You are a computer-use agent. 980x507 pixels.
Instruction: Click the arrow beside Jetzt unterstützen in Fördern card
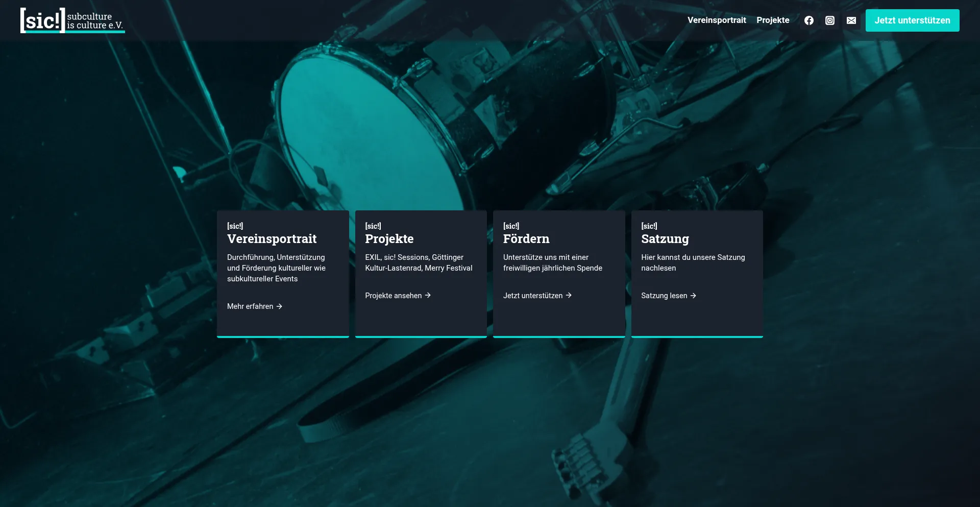pyautogui.click(x=569, y=296)
